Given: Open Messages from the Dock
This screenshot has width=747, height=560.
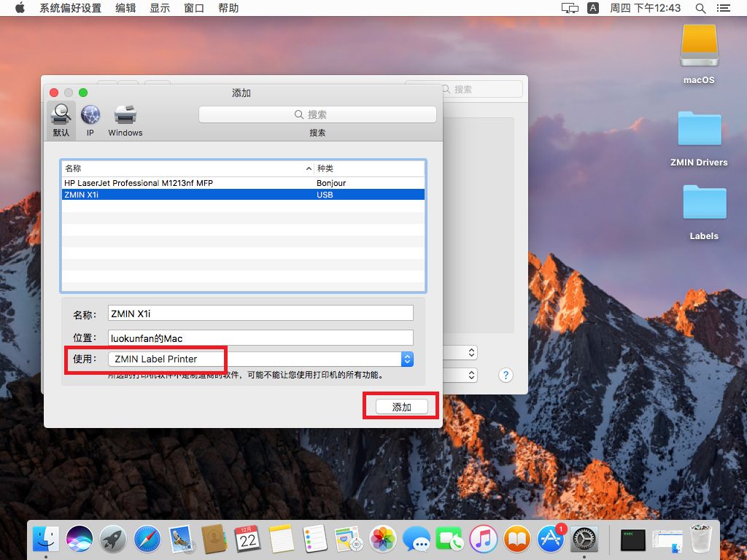Looking at the screenshot, I should 416,540.
